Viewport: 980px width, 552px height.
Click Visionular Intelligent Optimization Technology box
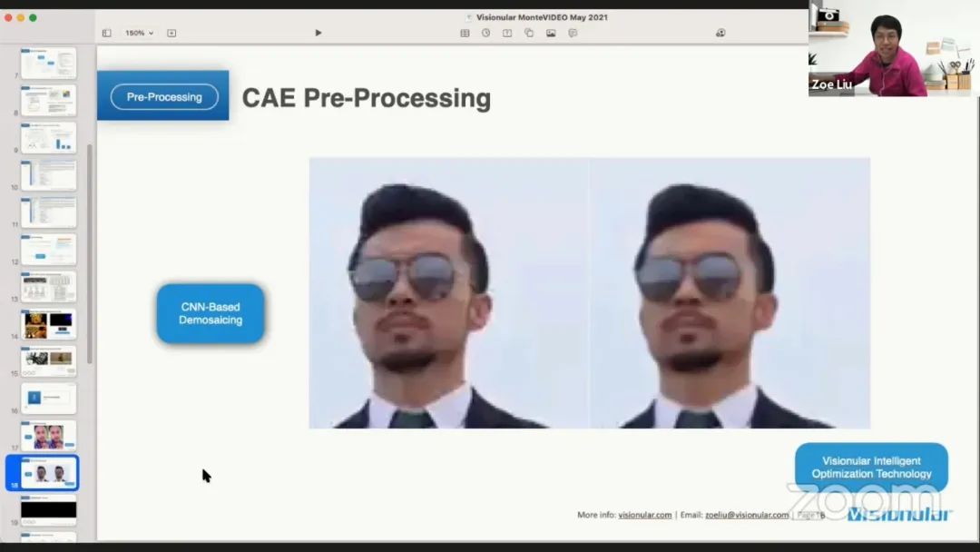(x=871, y=468)
